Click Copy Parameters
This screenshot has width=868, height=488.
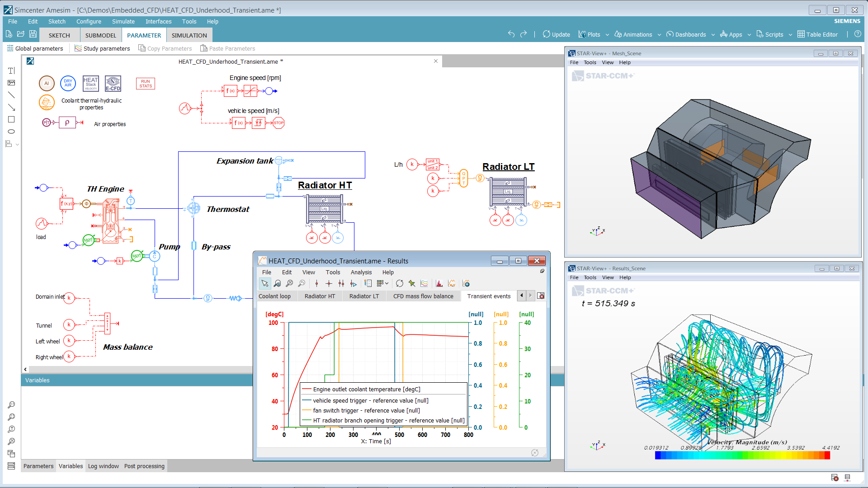(x=165, y=48)
